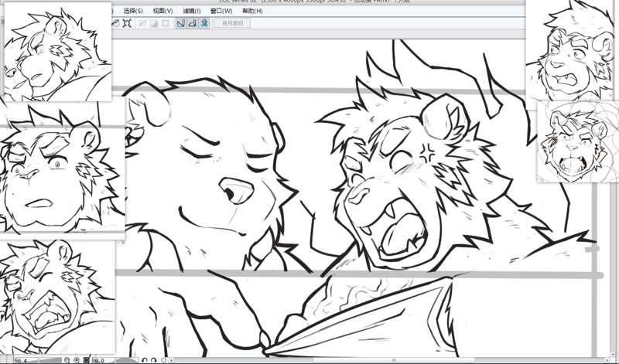This screenshot has width=619, height=364.
Task: Open the 帮助(H) menu
Action: [252, 11]
